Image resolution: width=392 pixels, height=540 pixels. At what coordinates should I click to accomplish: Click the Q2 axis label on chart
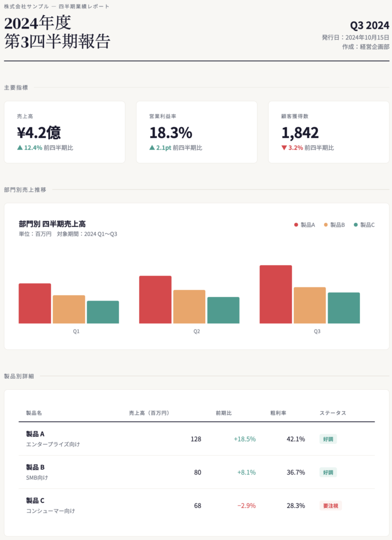pos(196,331)
